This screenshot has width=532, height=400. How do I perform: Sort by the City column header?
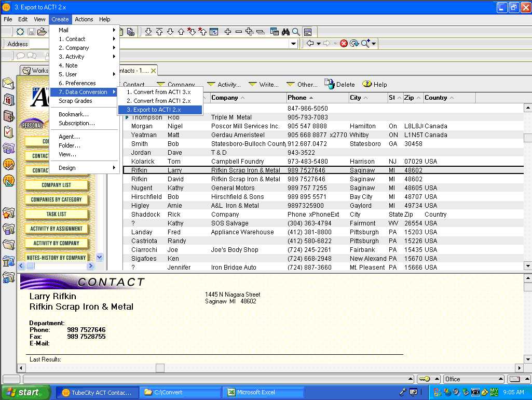(x=368, y=98)
